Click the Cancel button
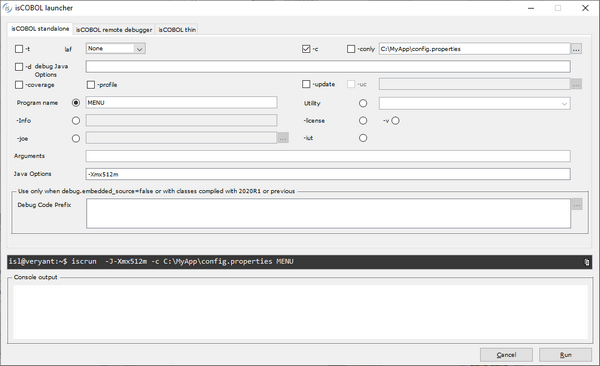Screen dimensions: 600x366 (506, 355)
